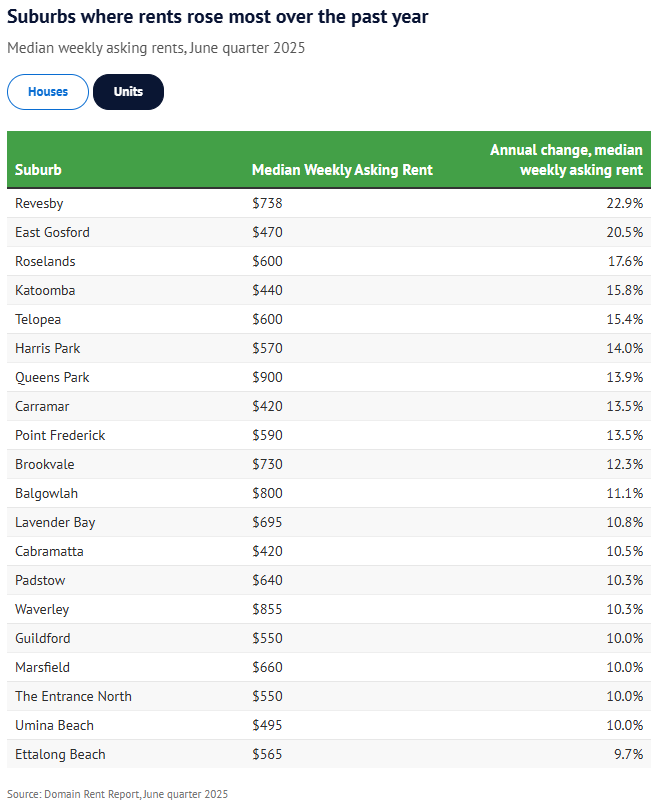Select the Units tab
Screen dimensions: 664x805
(x=128, y=92)
